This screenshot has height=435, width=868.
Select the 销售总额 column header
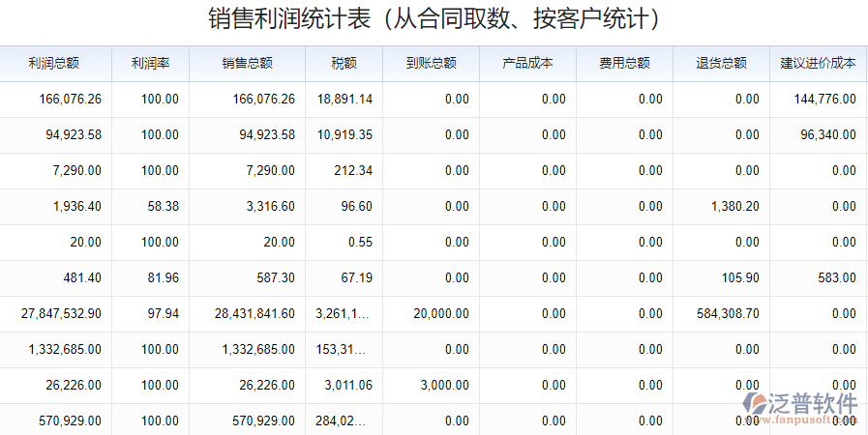point(247,64)
